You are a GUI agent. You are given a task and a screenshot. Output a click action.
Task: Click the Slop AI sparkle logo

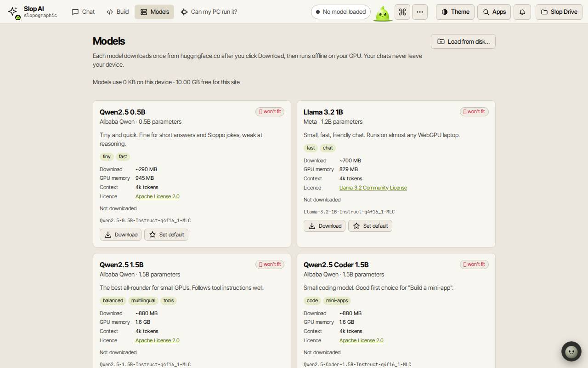pyautogui.click(x=13, y=11)
